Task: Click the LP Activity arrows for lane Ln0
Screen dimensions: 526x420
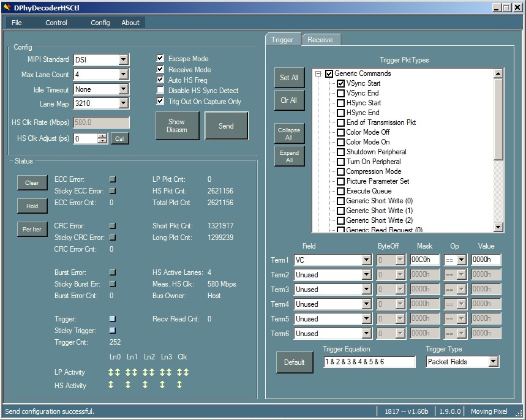Action: (x=114, y=372)
